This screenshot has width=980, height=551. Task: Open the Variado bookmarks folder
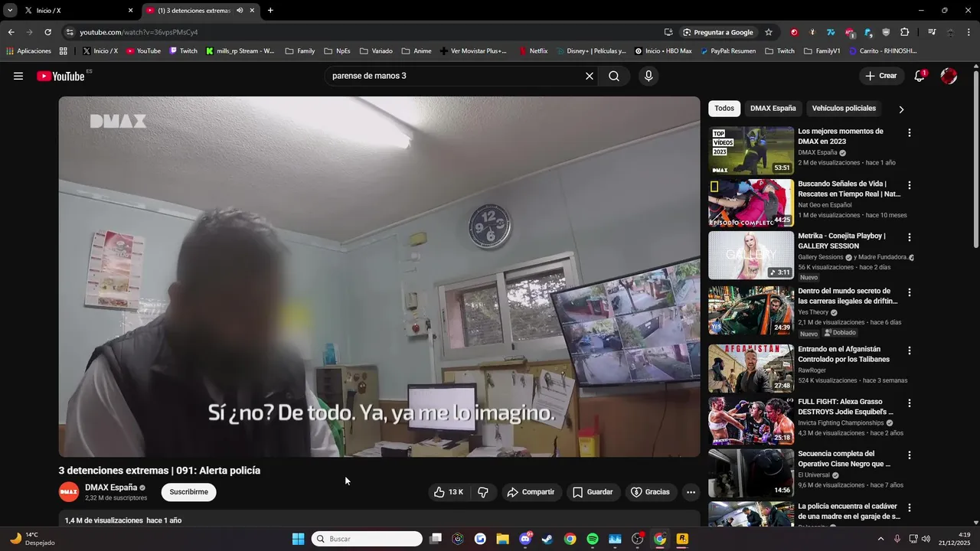coord(375,51)
